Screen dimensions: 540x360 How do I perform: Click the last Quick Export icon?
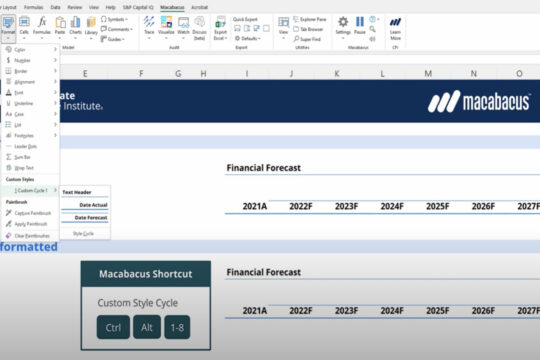coord(266,29)
